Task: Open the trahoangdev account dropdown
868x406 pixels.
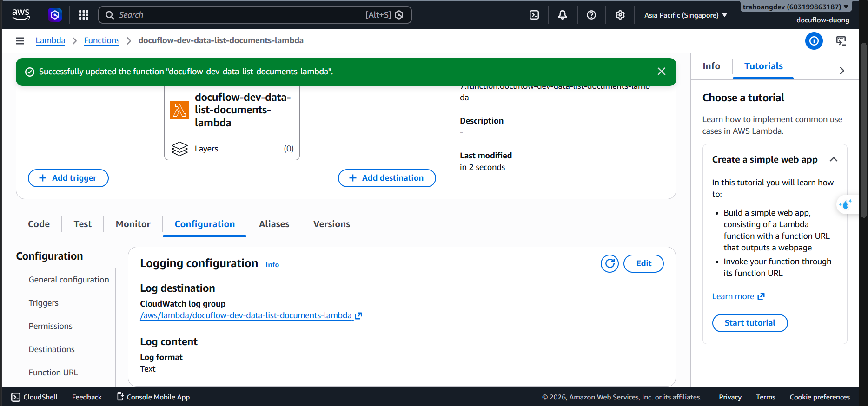Action: click(796, 7)
